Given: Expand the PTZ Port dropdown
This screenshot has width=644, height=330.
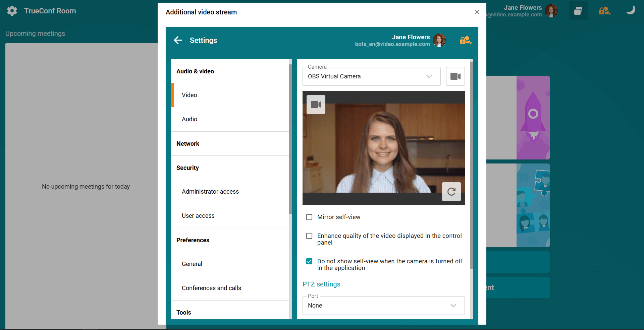Looking at the screenshot, I should click(x=383, y=306).
